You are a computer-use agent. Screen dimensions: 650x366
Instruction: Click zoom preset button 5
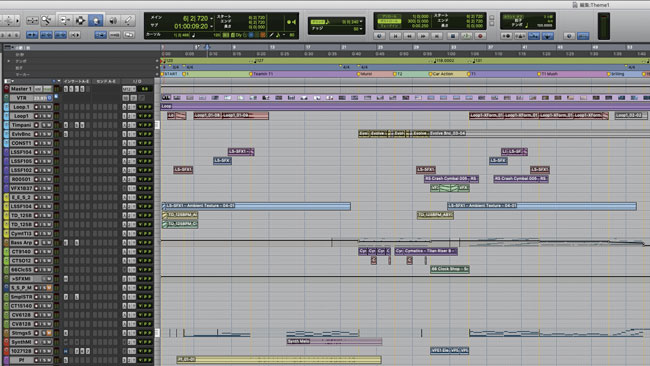[17, 35]
